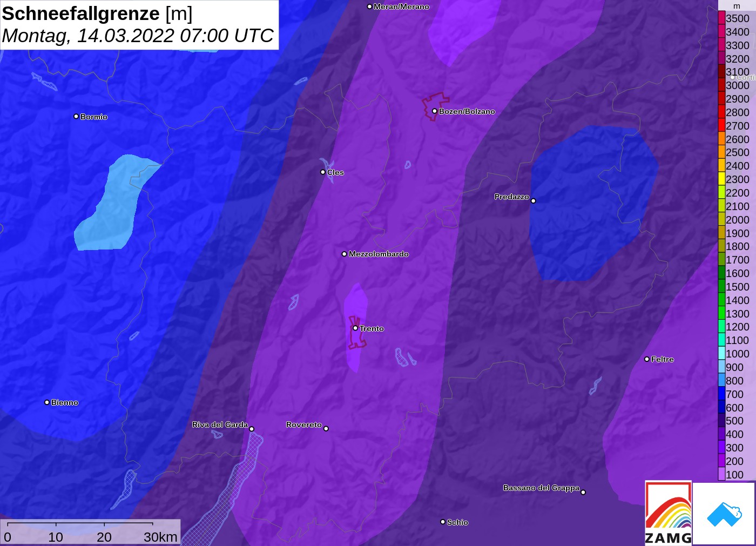Click the legend value 1300
The image size is (756, 546).
pos(738,314)
